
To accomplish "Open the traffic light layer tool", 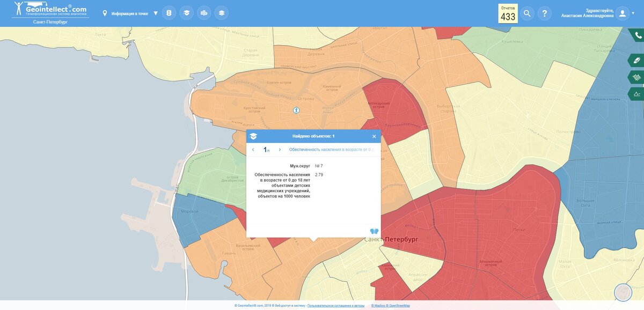I will pos(169,13).
